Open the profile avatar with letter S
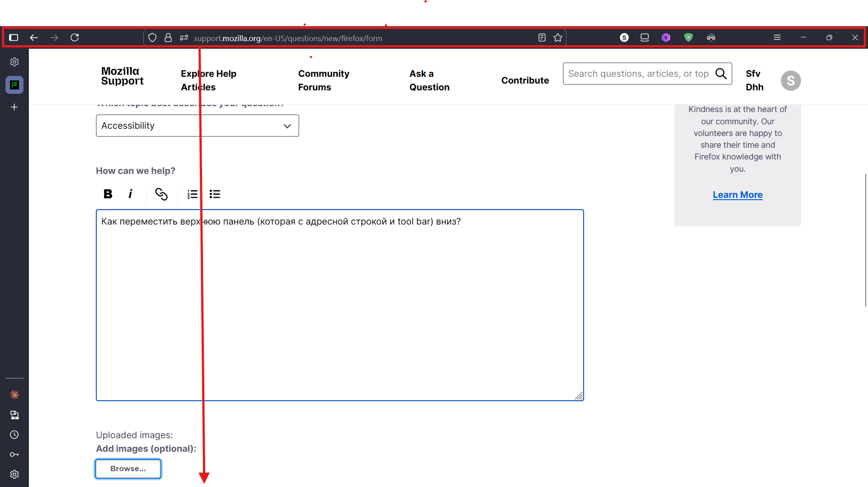868x487 pixels. pyautogui.click(x=791, y=81)
